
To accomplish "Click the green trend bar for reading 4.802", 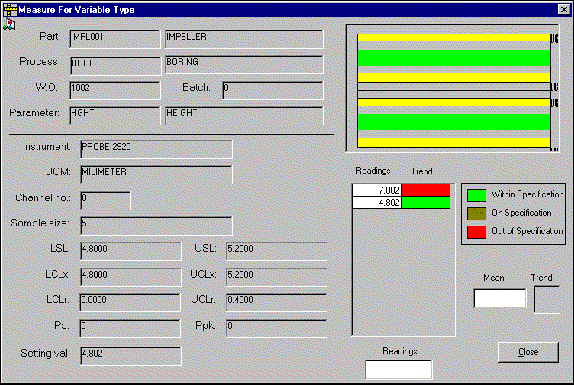I will coord(426,202).
